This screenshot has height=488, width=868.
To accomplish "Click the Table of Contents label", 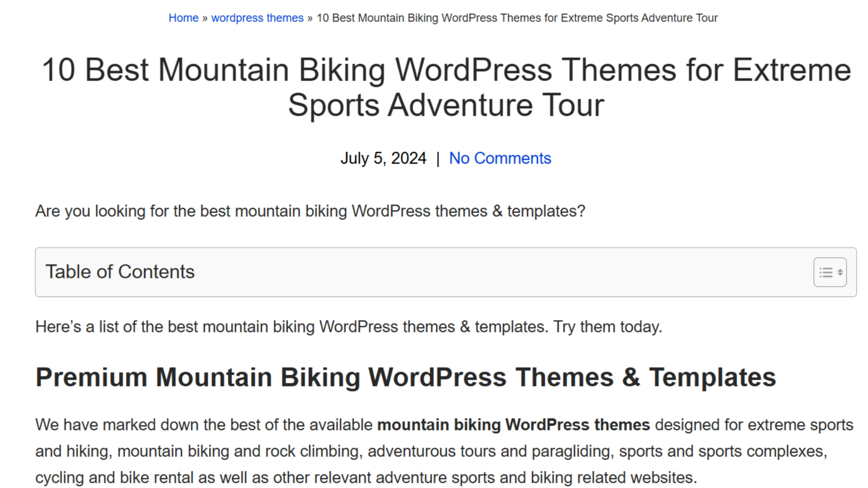I will (120, 272).
